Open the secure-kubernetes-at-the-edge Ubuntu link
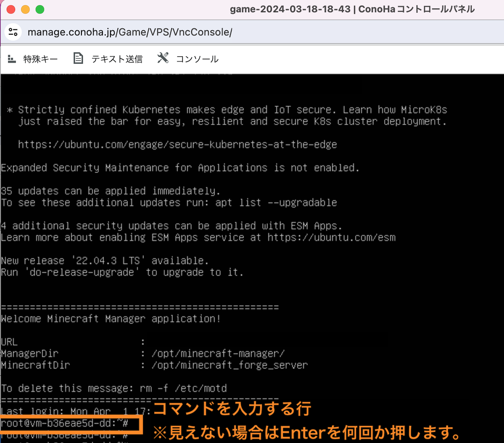 [177, 144]
